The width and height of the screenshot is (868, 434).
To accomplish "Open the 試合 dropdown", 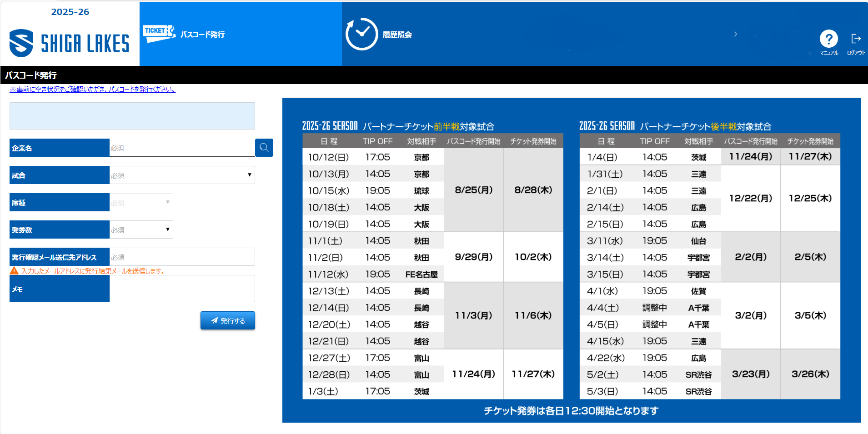I will coord(182,175).
